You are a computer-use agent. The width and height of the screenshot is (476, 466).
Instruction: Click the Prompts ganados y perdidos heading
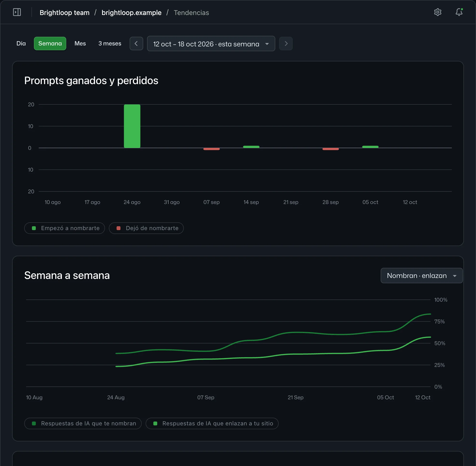(91, 80)
